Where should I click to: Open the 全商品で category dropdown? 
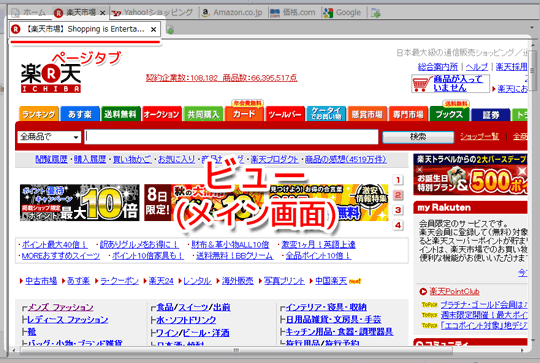pos(49,137)
